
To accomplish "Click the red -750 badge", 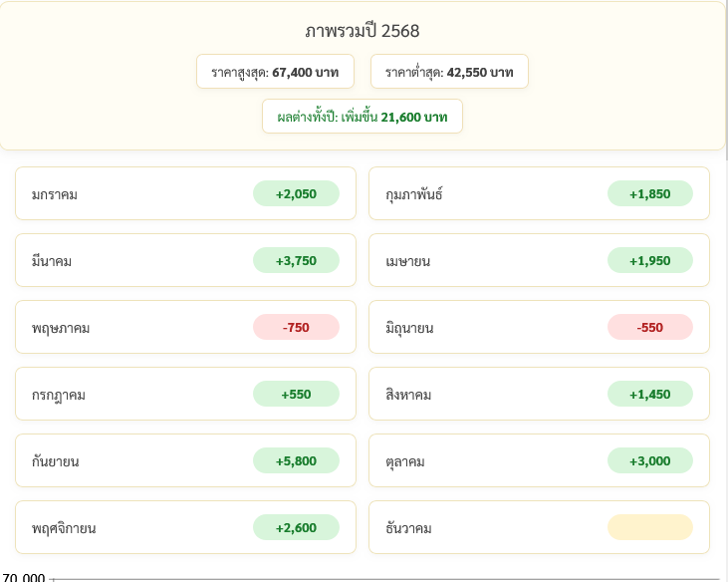I will click(x=296, y=327).
